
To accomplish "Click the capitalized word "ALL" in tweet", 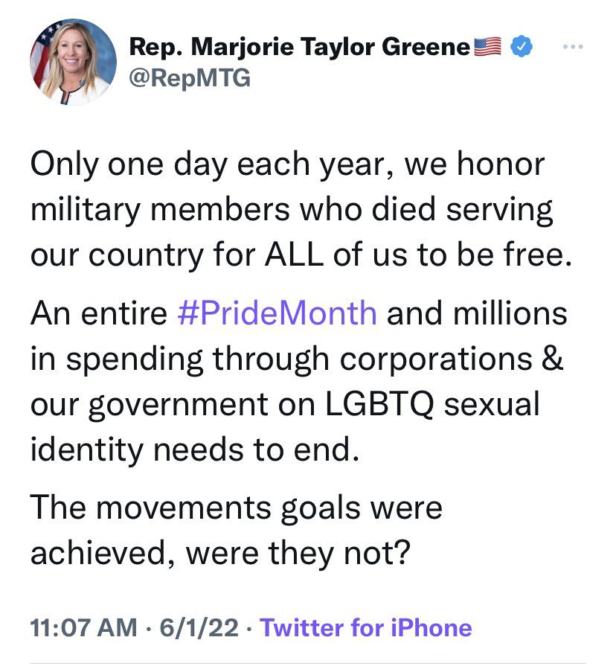I will pyautogui.click(x=294, y=255).
